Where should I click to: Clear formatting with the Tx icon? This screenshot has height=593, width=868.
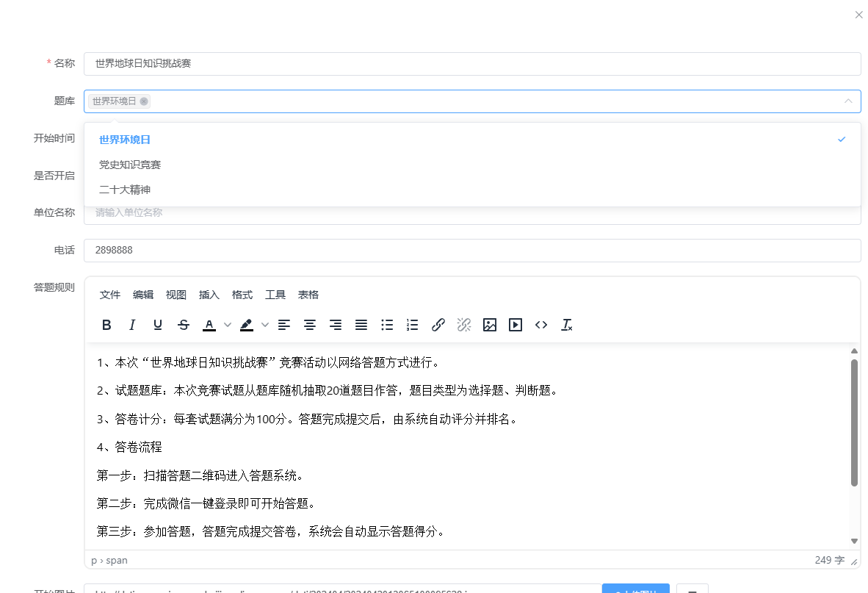click(x=566, y=325)
